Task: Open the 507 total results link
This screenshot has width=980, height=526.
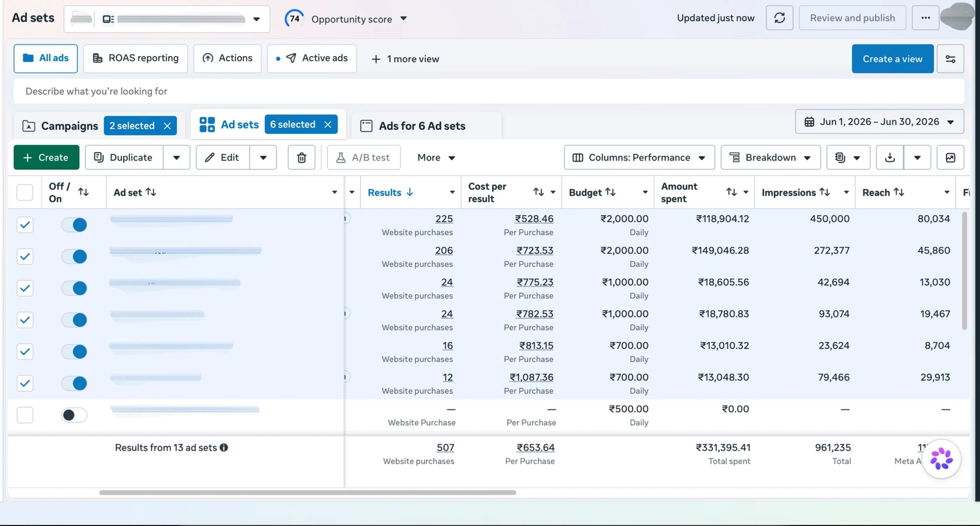Action: [445, 448]
